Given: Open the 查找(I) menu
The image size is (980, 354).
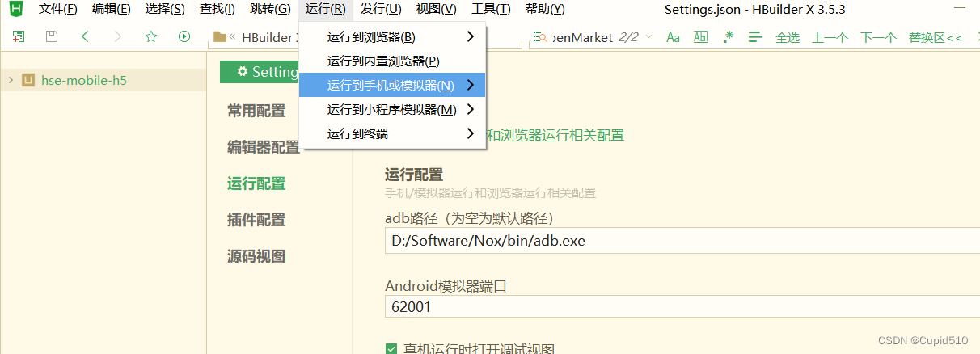Looking at the screenshot, I should click(x=217, y=10).
